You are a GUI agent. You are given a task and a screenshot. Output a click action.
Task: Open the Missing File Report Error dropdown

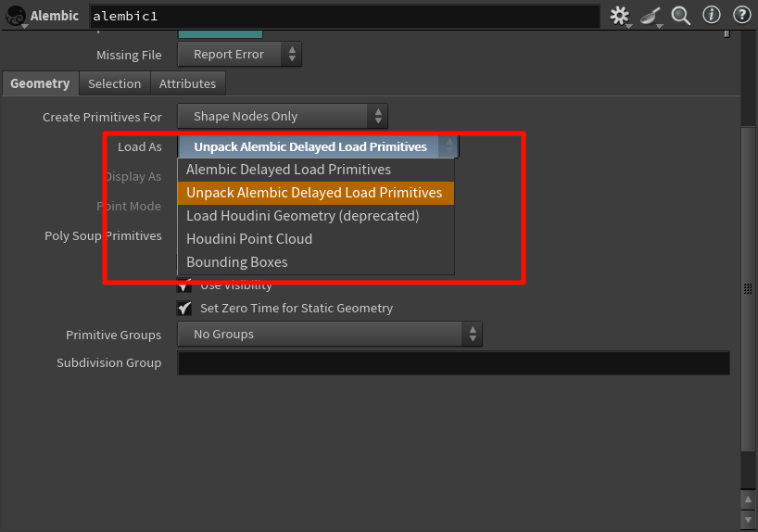(239, 54)
